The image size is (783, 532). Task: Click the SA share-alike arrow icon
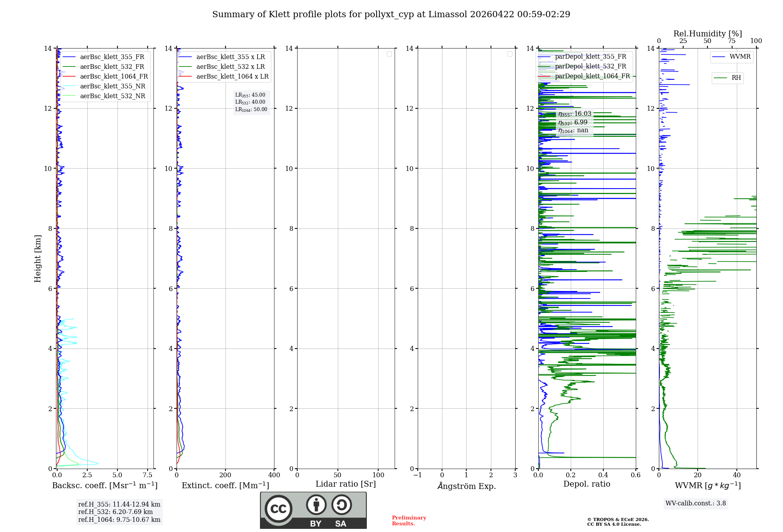(x=341, y=505)
